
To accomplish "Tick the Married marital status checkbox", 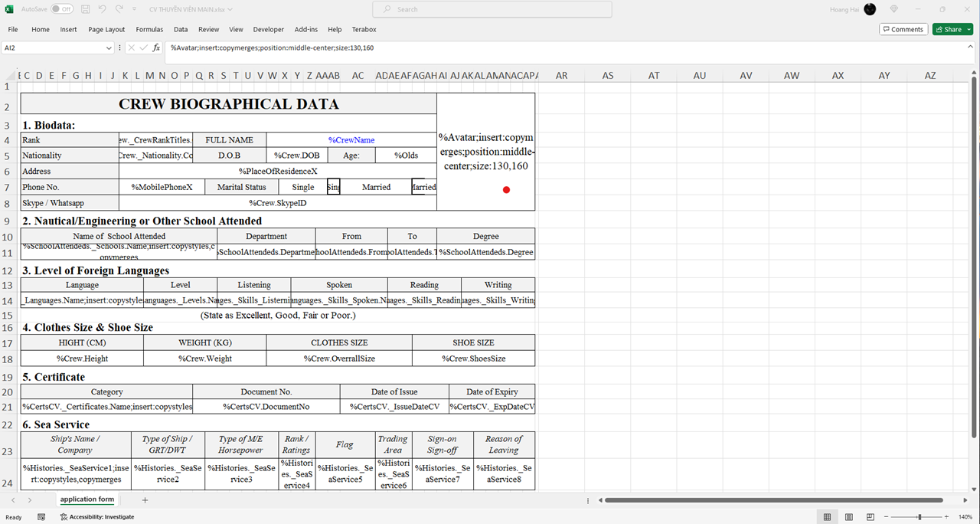I will (x=418, y=187).
